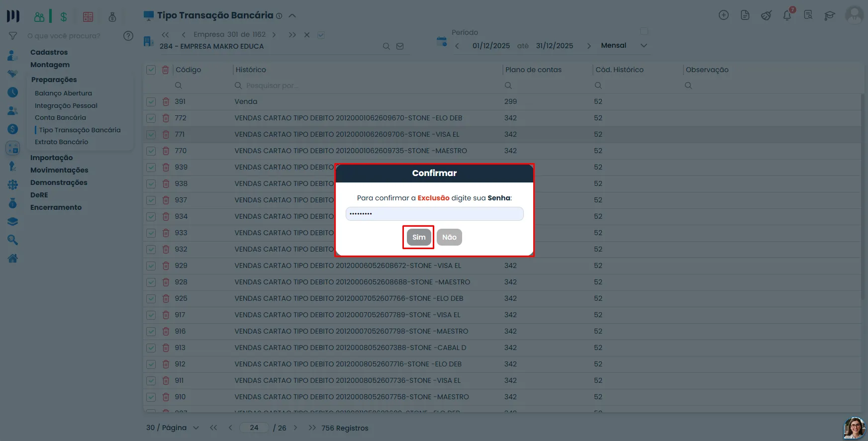Select Conta Bancária menu item
The width and height of the screenshot is (868, 441).
tap(60, 117)
